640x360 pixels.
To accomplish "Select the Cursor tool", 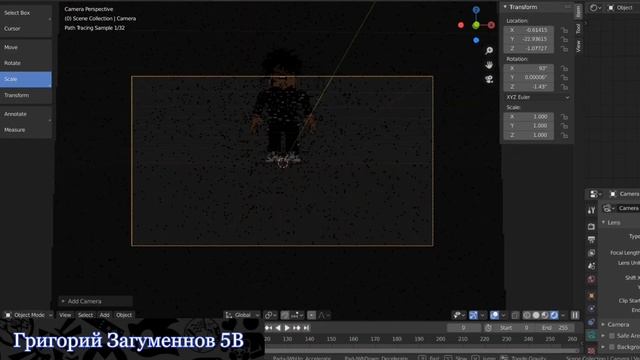I will click(25, 29).
